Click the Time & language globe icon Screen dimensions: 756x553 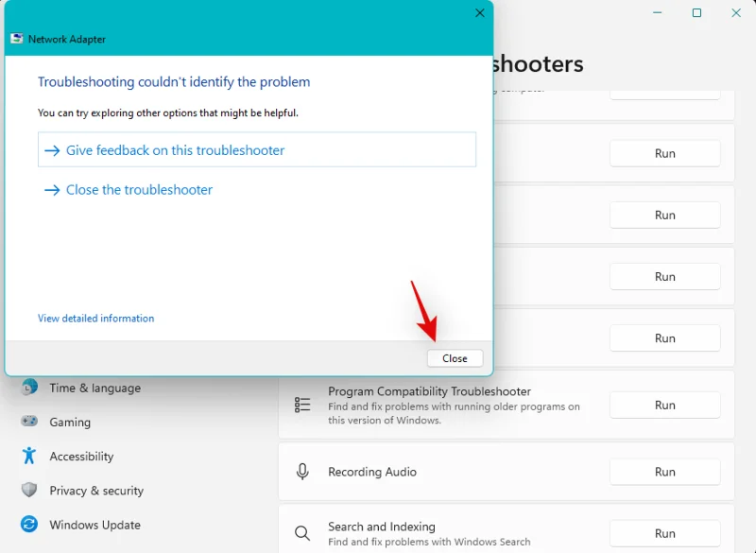tap(29, 388)
